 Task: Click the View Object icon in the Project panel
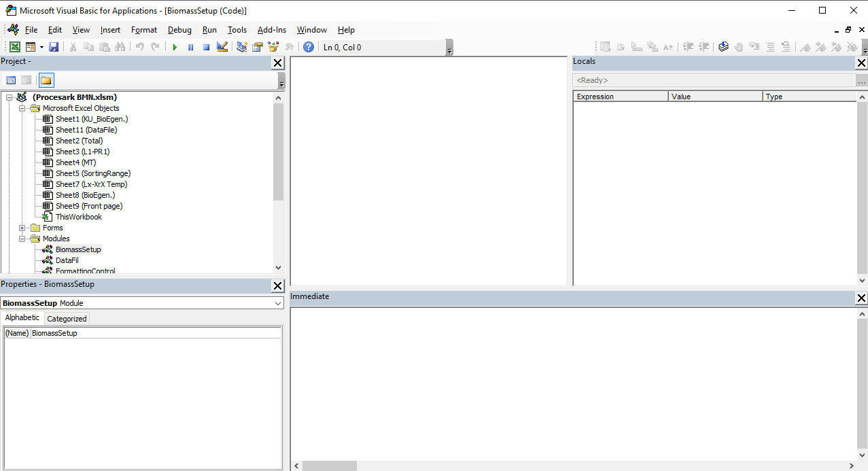coord(26,80)
